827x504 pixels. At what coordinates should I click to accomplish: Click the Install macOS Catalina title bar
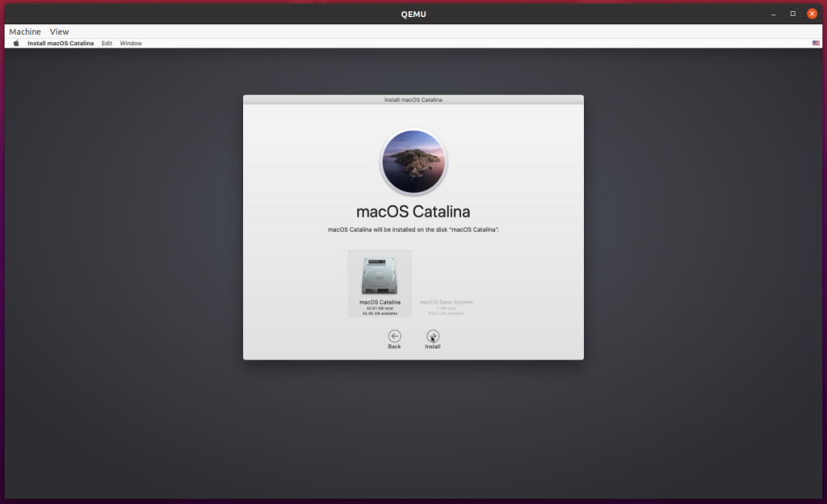click(413, 99)
